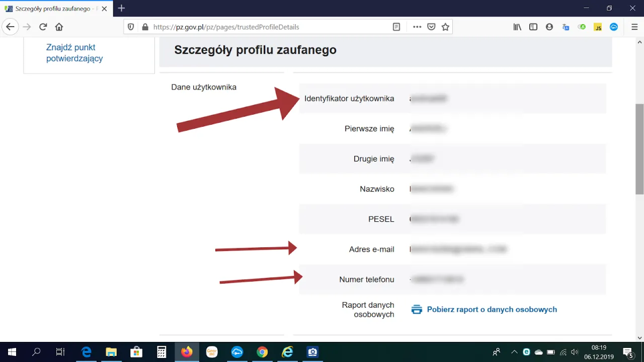This screenshot has height=362, width=644.
Task: Open the Firefox hamburger menu
Action: point(634,27)
